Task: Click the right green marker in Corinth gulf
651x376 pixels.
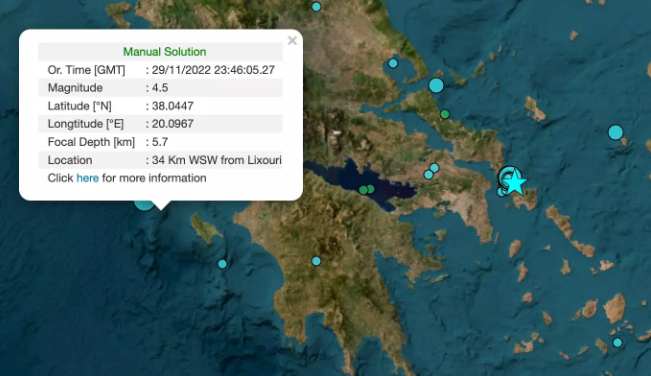Action: (370, 189)
